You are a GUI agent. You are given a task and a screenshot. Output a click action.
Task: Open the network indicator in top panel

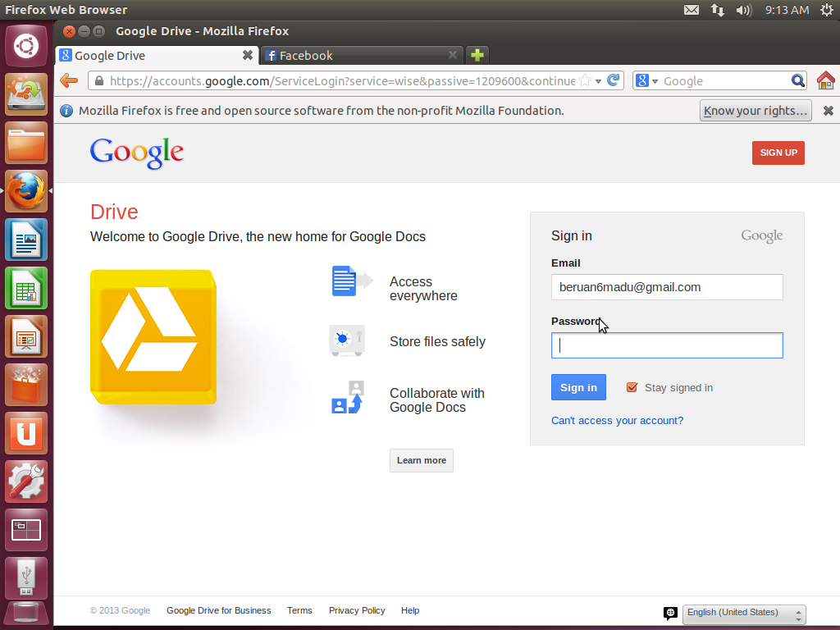(x=717, y=10)
